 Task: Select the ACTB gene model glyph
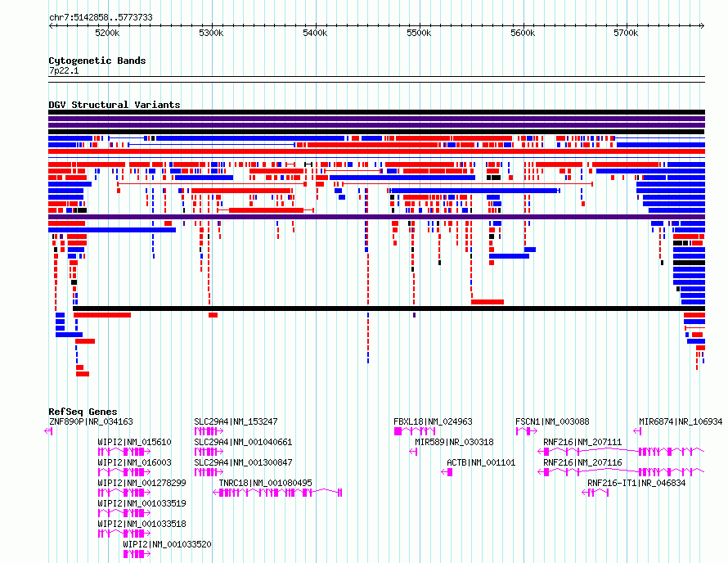[x=447, y=472]
